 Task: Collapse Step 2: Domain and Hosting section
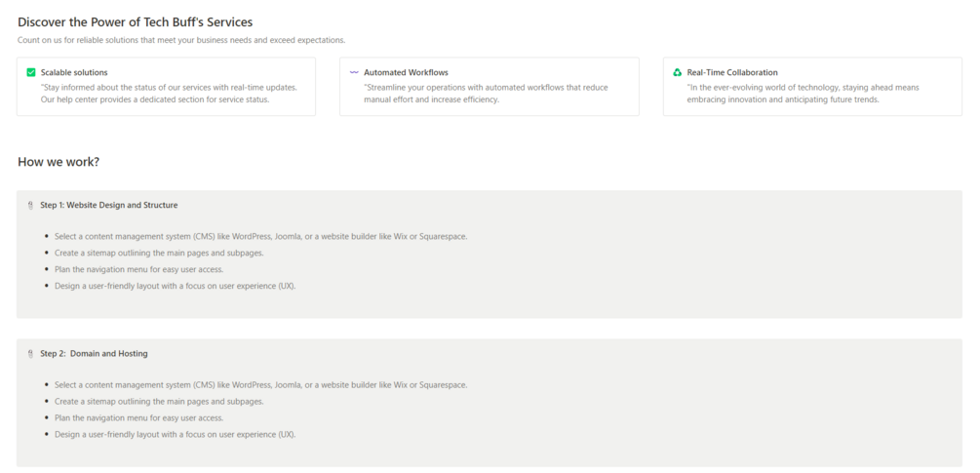pos(95,354)
